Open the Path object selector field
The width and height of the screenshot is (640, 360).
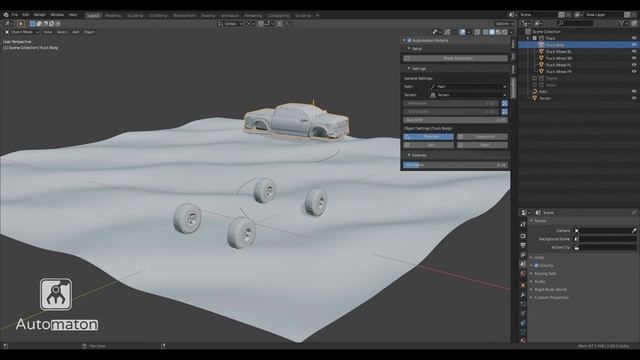tap(469, 87)
